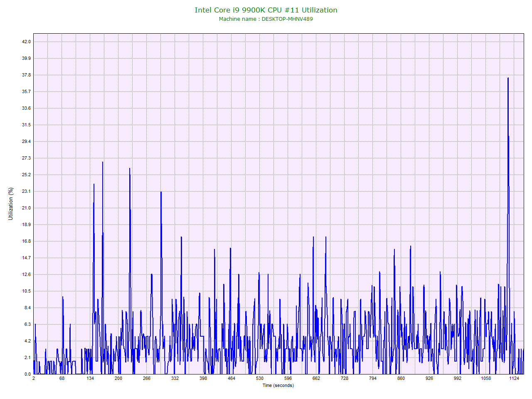Click the 14.7 utilization axis label
532x399 pixels.
tap(27, 258)
